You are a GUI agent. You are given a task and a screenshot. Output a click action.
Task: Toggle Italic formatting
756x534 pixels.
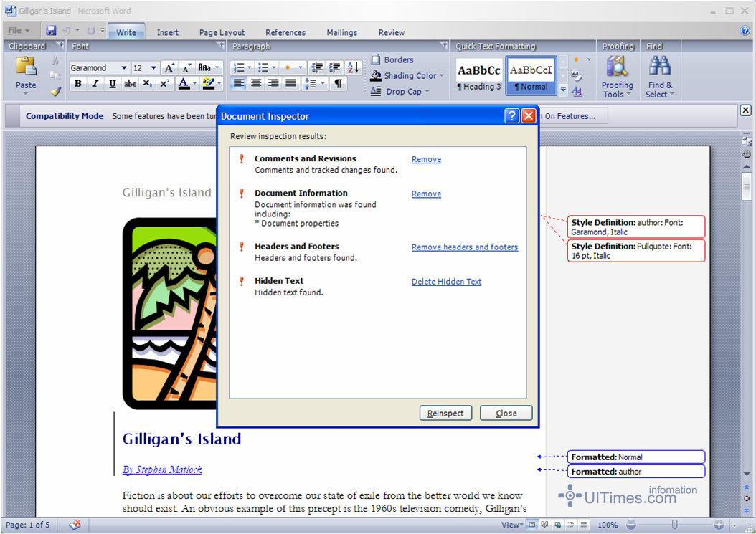click(95, 84)
